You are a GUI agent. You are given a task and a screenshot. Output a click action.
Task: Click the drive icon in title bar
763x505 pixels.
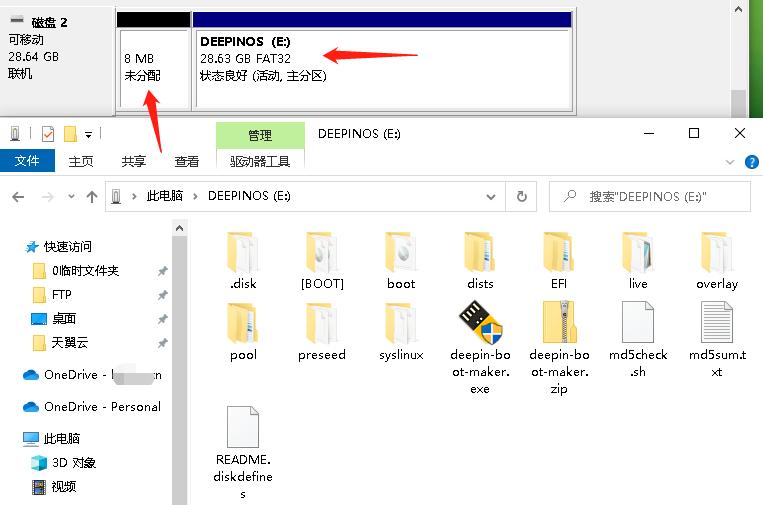coord(15,133)
